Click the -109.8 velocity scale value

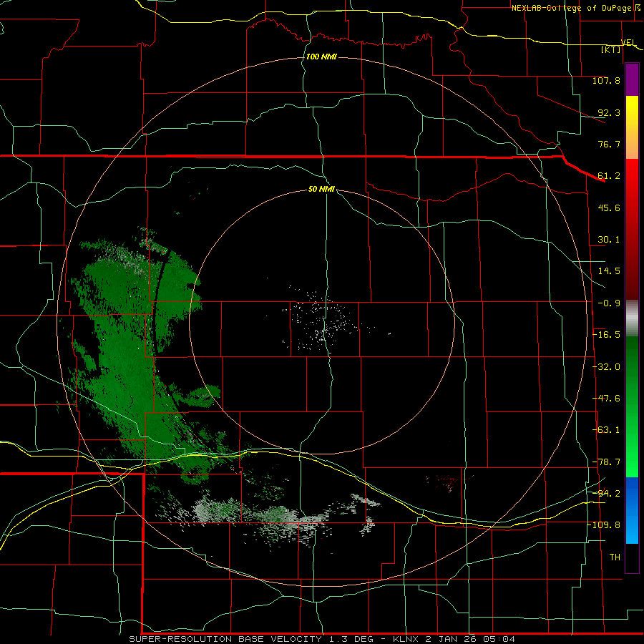point(604,525)
